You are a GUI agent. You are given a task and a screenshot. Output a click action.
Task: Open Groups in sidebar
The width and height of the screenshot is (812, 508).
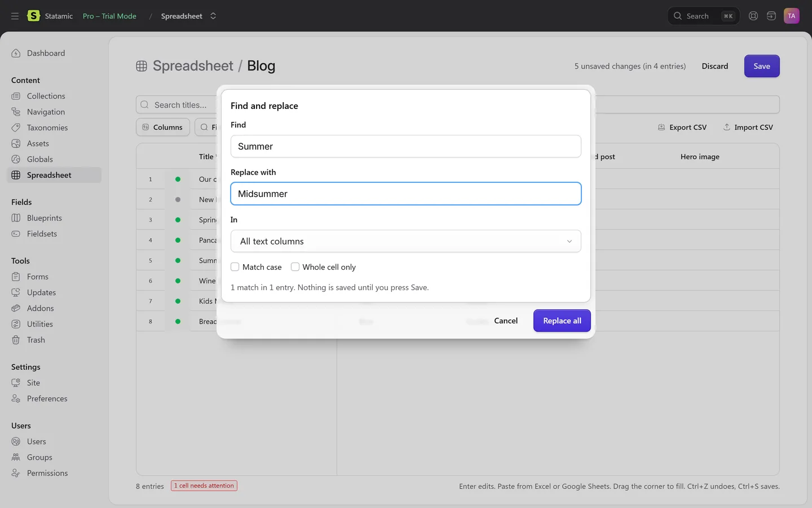[39, 457]
